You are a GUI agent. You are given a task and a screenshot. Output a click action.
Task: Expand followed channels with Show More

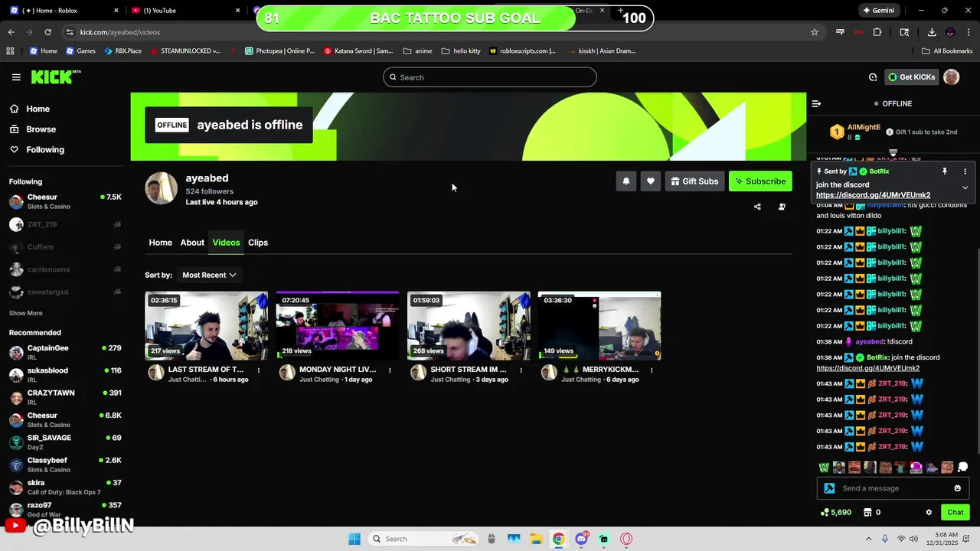click(x=26, y=313)
